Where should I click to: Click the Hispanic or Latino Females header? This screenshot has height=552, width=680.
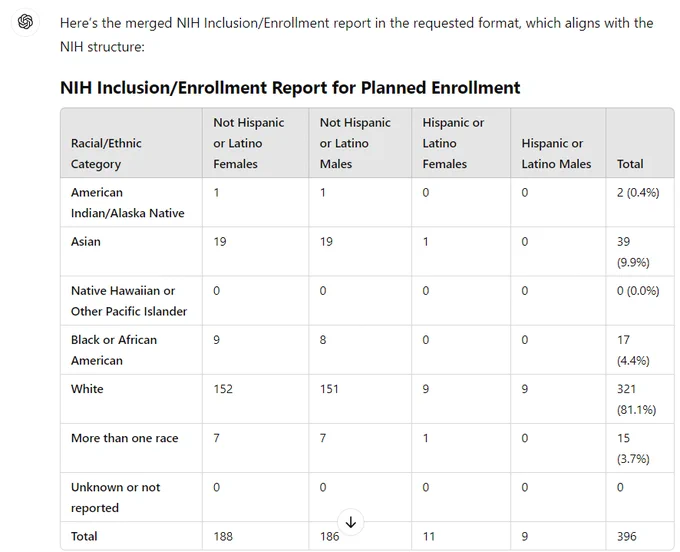coord(453,143)
